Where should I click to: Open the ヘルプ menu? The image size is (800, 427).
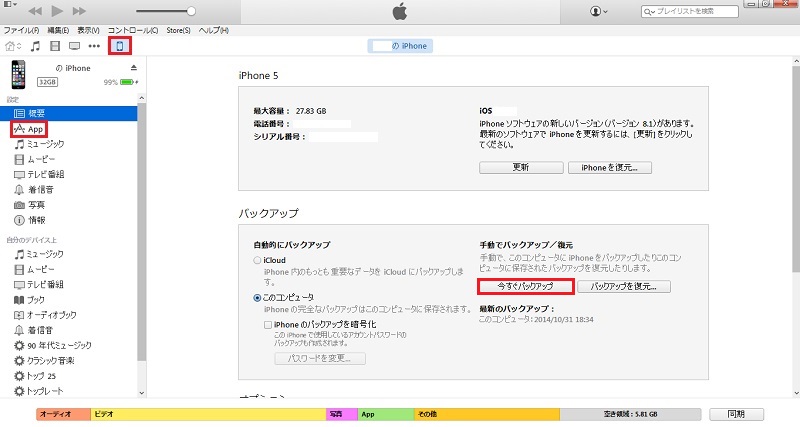click(x=213, y=30)
